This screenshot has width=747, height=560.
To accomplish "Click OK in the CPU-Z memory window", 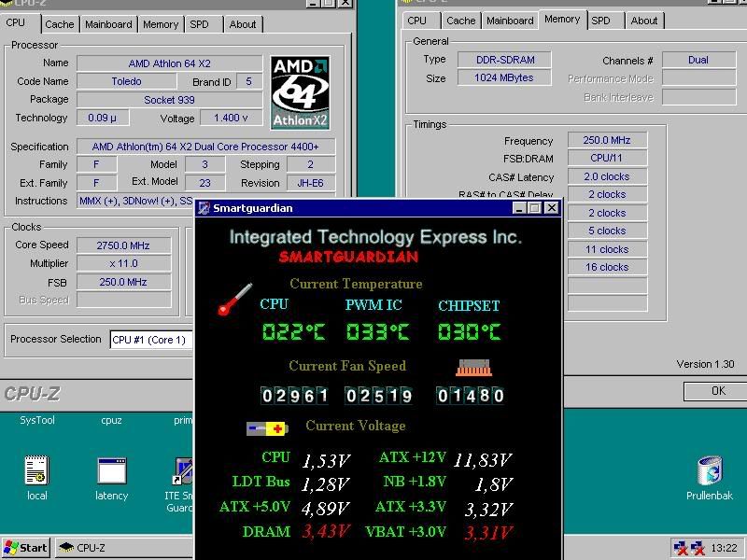I will coord(715,391).
